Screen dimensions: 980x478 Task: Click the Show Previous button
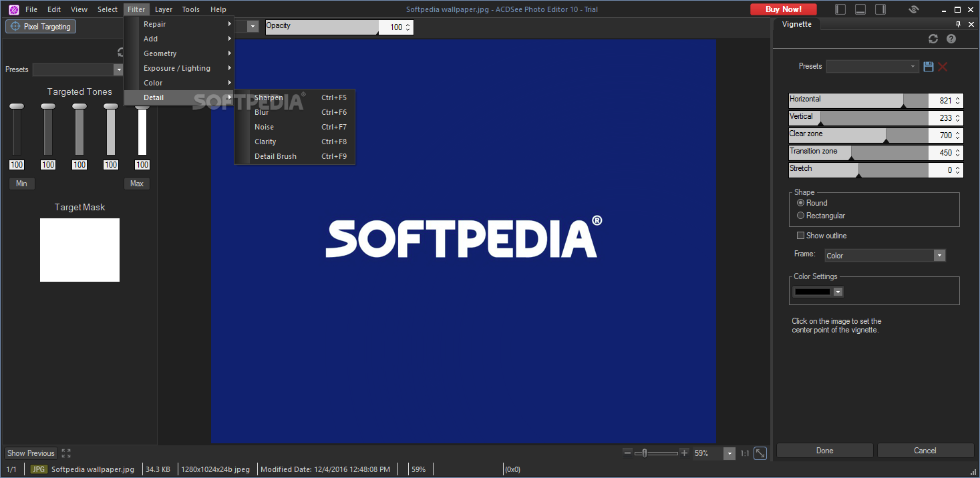(x=31, y=453)
